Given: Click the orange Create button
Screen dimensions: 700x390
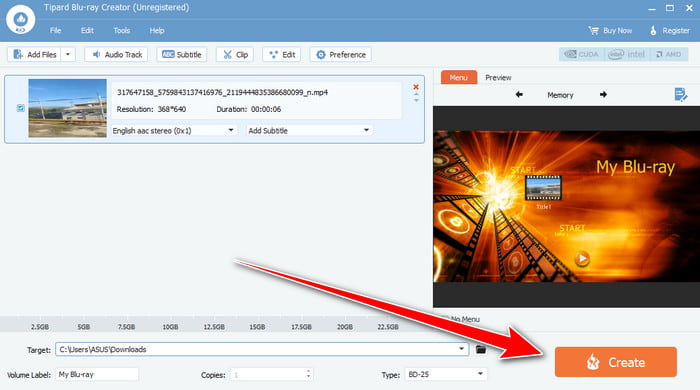Looking at the screenshot, I should click(x=616, y=362).
